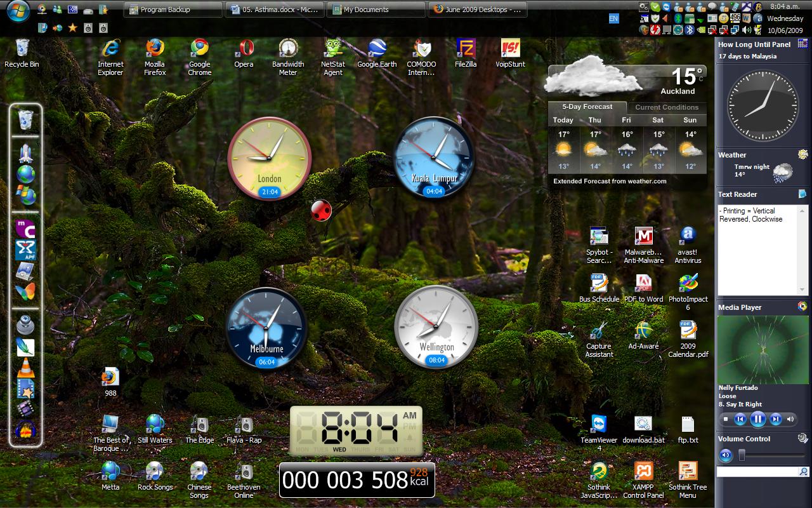Click the VLC cone icon in the dock
The height and width of the screenshot is (508, 812).
25,367
